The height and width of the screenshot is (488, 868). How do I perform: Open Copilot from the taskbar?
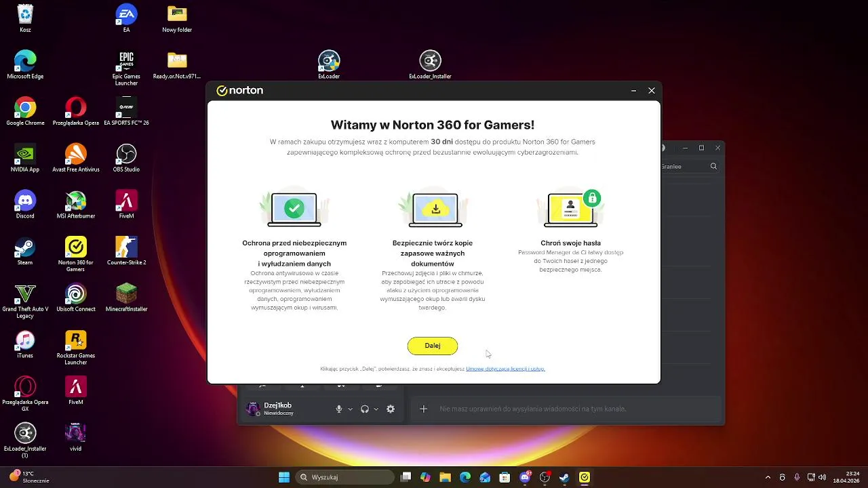coord(425,477)
